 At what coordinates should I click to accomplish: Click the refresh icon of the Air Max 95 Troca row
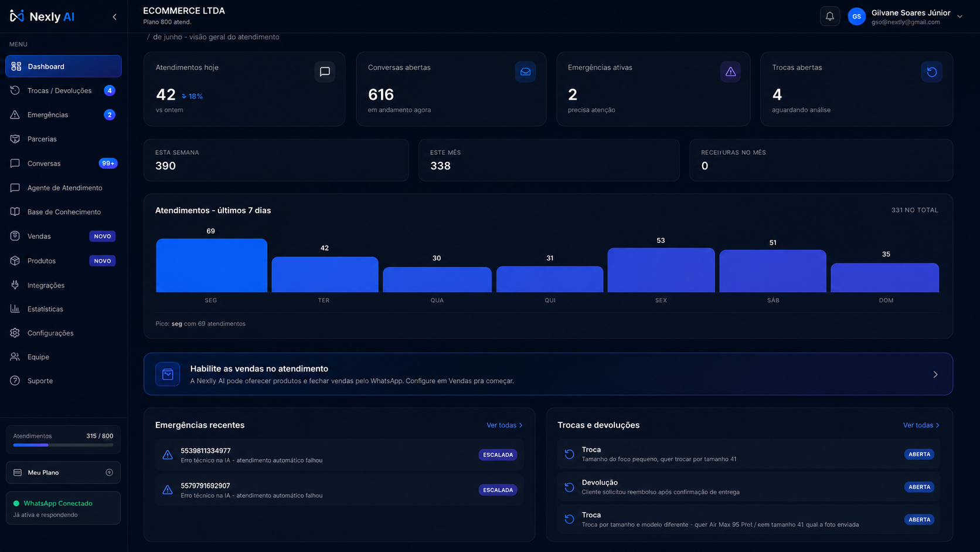pyautogui.click(x=569, y=519)
